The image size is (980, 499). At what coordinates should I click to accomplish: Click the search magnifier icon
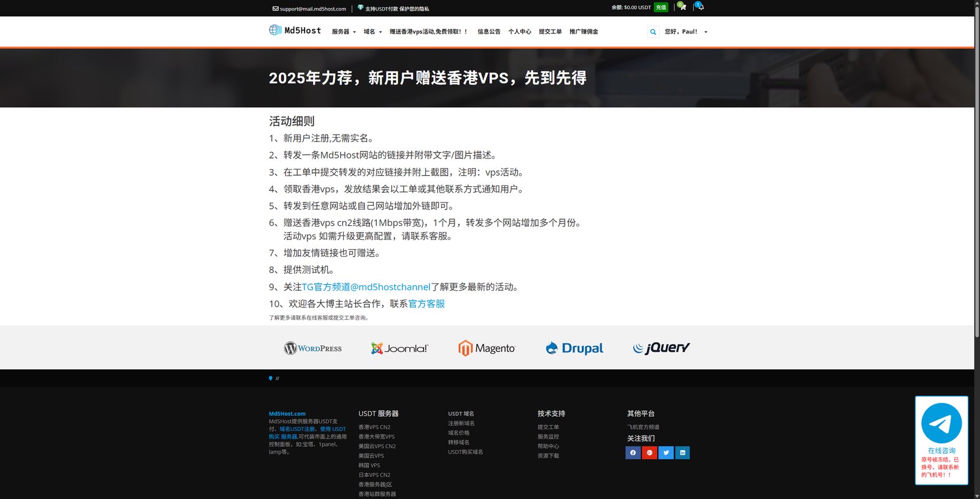(653, 32)
